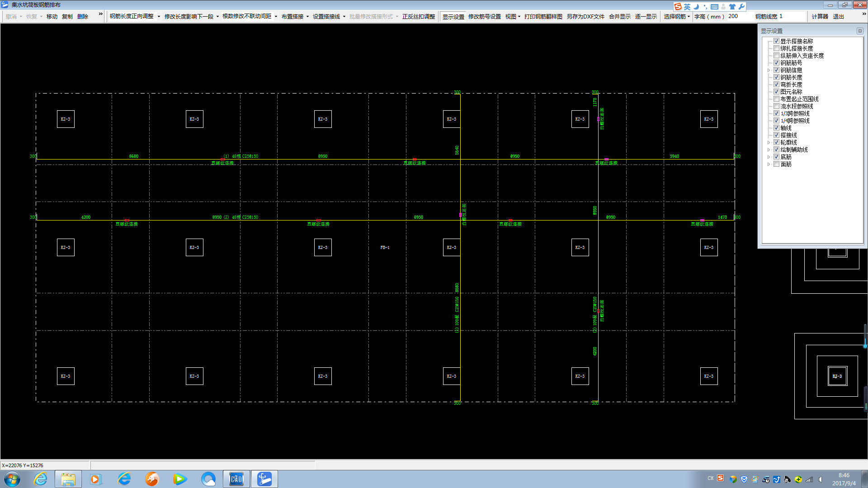This screenshot has width=868, height=488.
Task: Open 选择钢筋 toolbar menu
Action: pos(677,16)
